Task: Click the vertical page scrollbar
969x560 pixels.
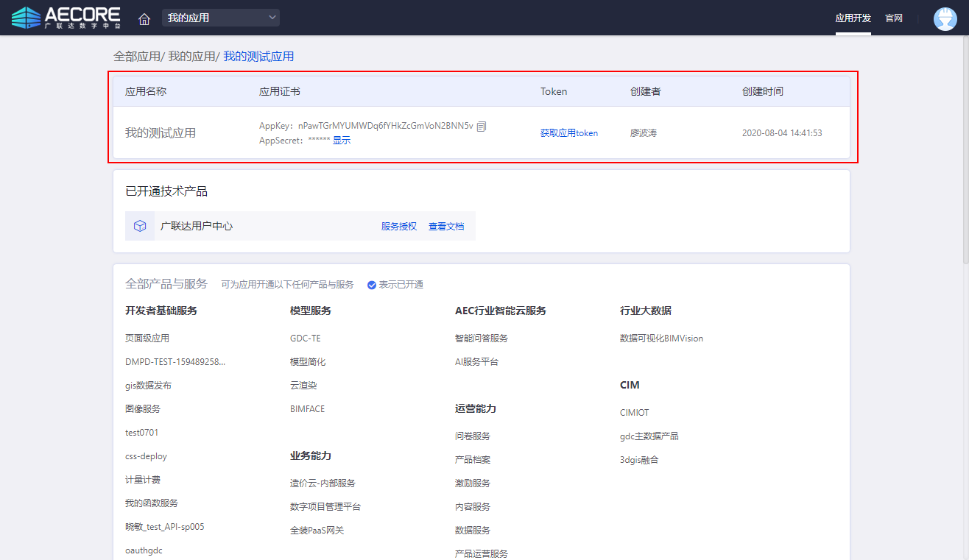Action: [x=965, y=147]
